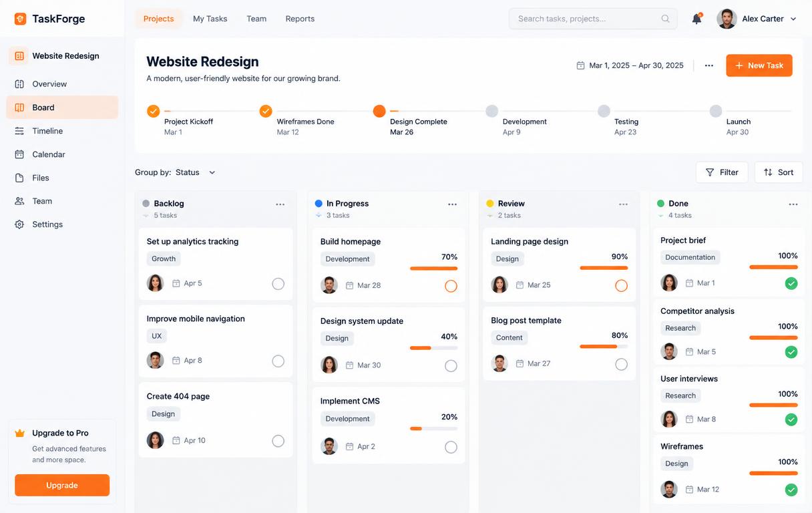
Task: Mark Build homepage task as complete
Action: (451, 286)
